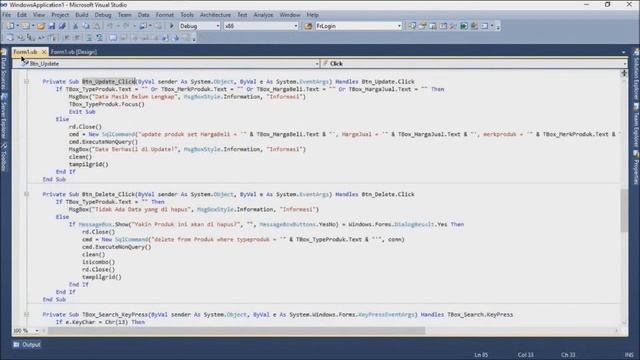Open the View menu
This screenshot has height=360, width=640.
39,15
